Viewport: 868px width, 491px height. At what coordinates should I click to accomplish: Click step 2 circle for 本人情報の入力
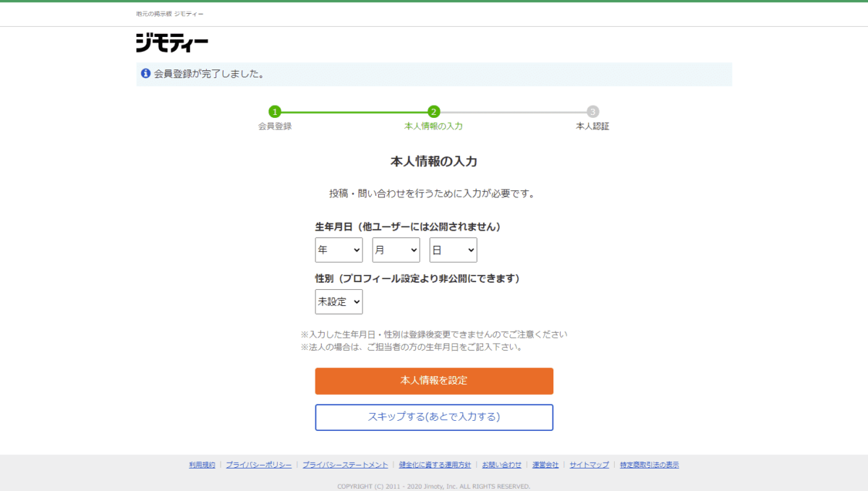tap(433, 112)
